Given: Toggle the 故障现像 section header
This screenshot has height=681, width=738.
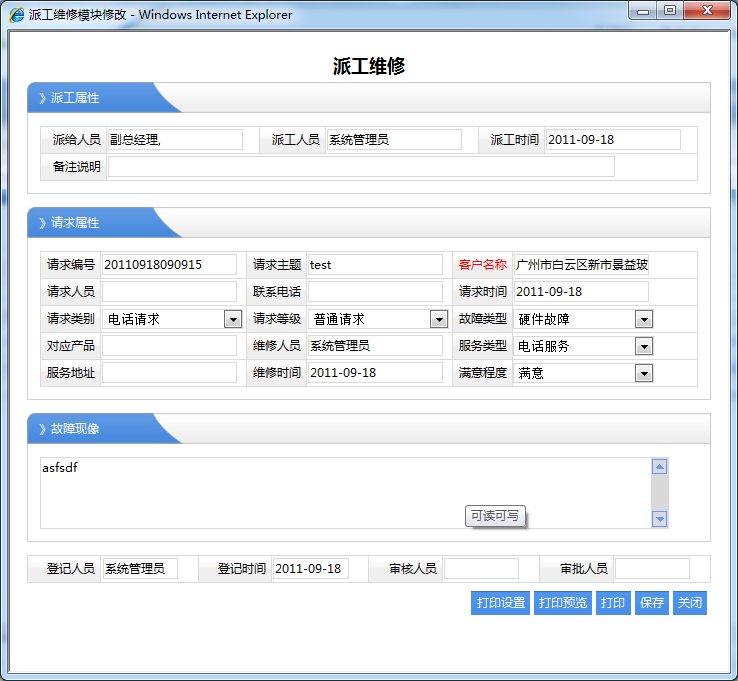Looking at the screenshot, I should [x=75, y=429].
